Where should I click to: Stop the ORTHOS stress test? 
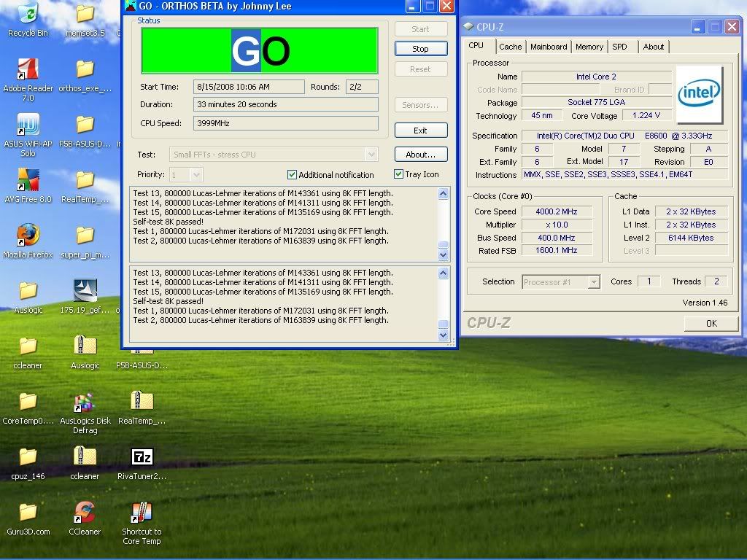[x=421, y=49]
